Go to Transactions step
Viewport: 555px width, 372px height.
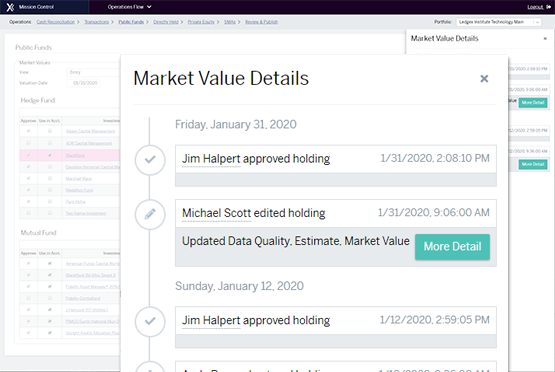click(97, 22)
